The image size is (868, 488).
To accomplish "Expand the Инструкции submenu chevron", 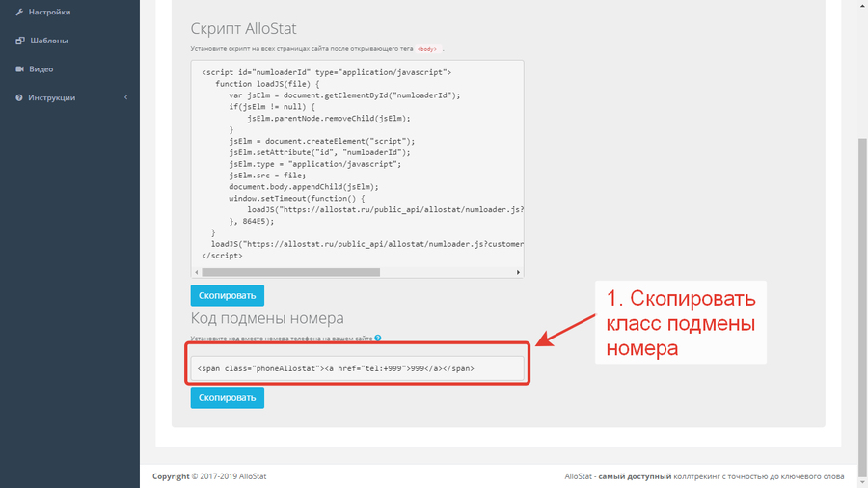I will click(125, 97).
